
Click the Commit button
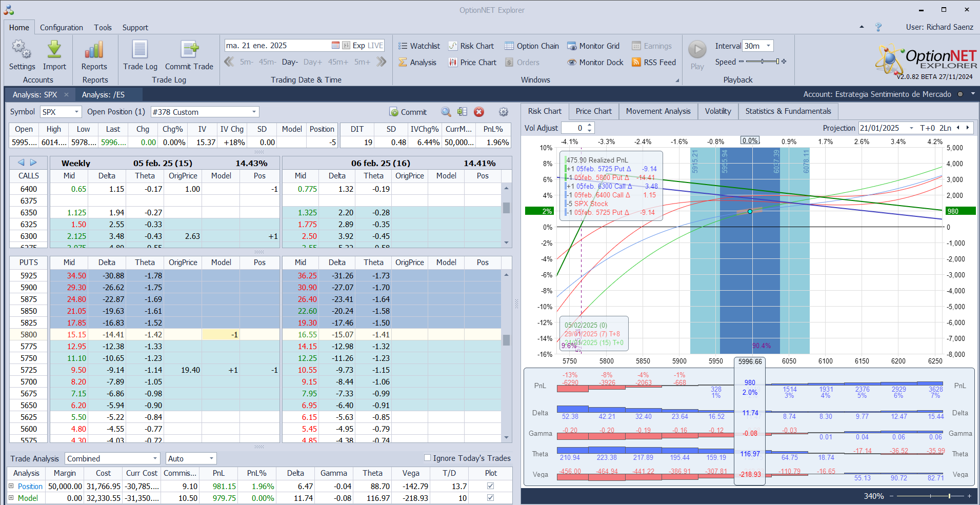coord(408,112)
